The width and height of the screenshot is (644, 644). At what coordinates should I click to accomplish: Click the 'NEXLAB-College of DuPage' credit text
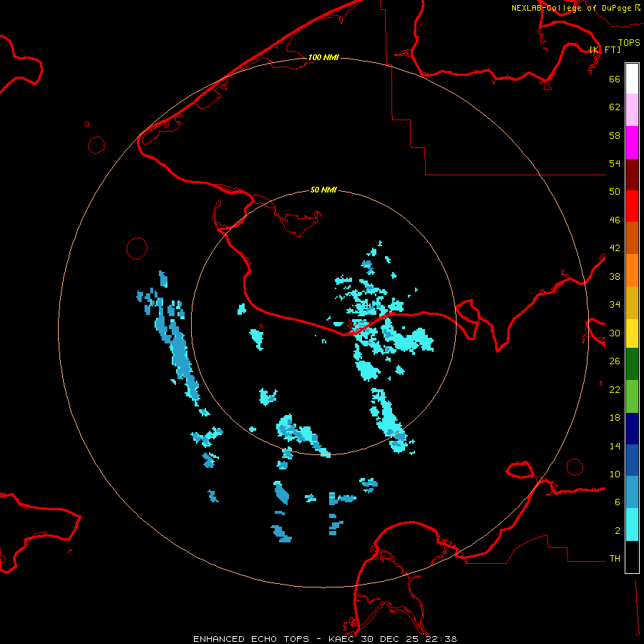pos(572,8)
